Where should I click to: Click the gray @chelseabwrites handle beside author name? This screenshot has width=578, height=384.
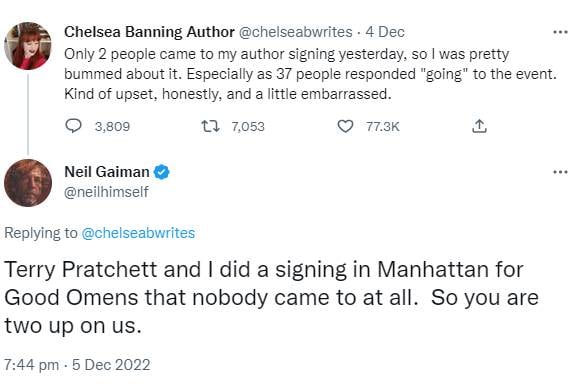(296, 32)
